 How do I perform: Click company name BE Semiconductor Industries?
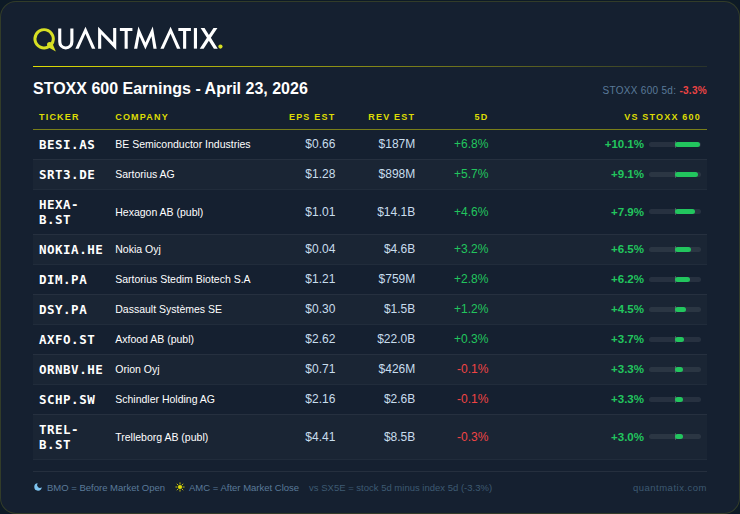[x=183, y=144]
